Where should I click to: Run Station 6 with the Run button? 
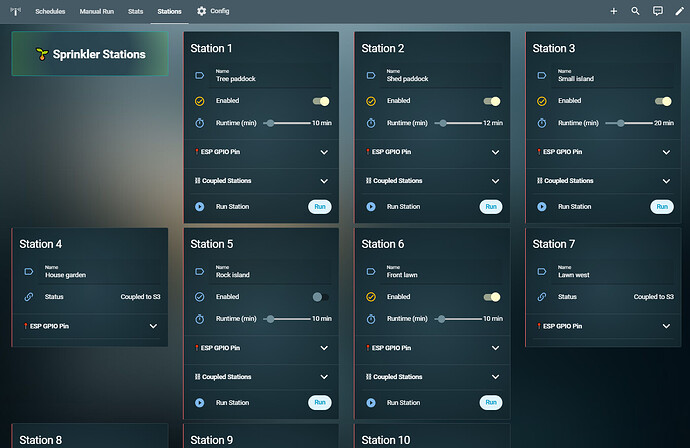coord(491,402)
